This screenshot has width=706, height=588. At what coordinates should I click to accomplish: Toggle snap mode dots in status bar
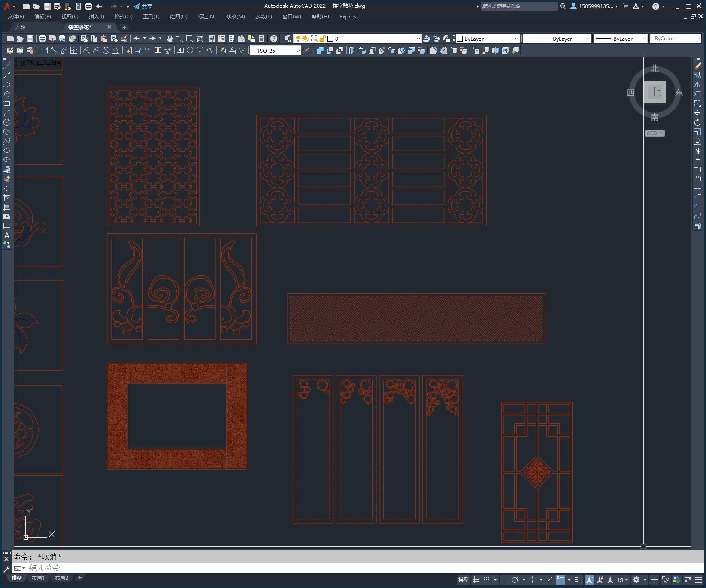coord(487,580)
